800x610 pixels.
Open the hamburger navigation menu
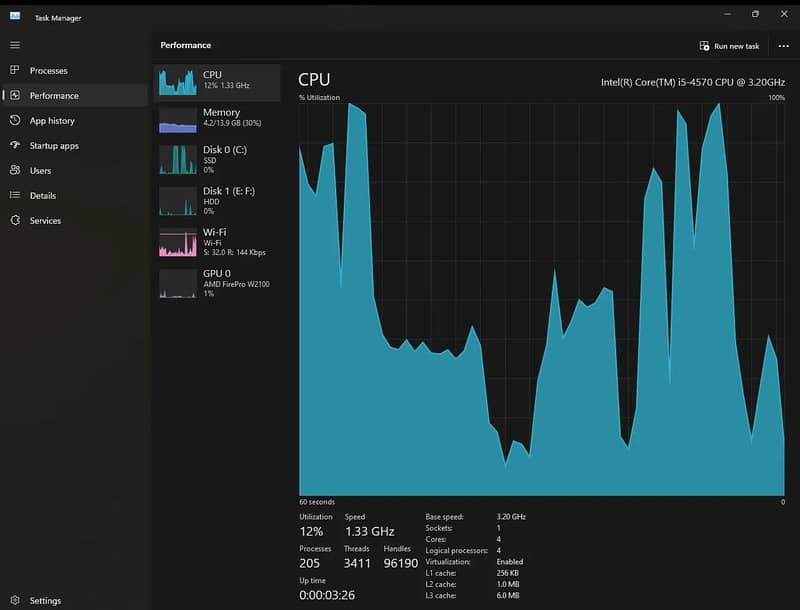coord(15,45)
